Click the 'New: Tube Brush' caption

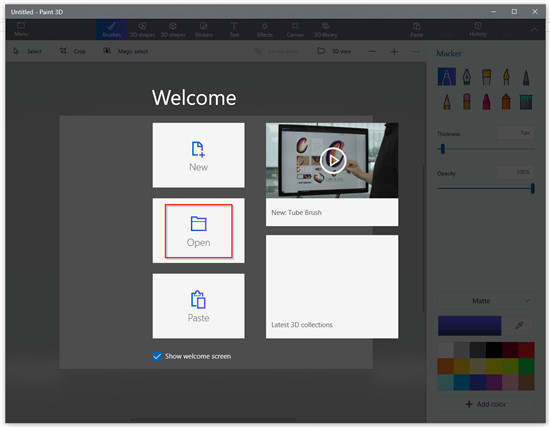click(x=296, y=213)
